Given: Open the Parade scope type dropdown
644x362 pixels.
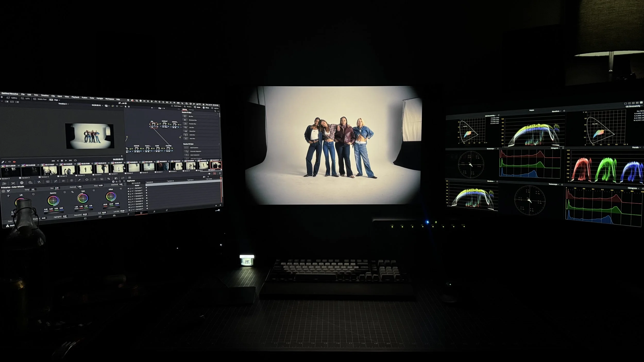Looking at the screenshot, I should (636, 148).
